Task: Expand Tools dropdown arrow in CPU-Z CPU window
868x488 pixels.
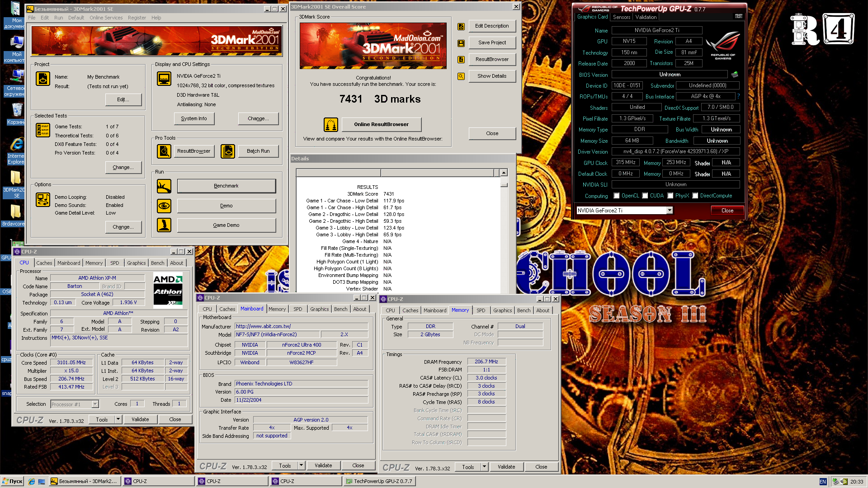Action: point(118,419)
